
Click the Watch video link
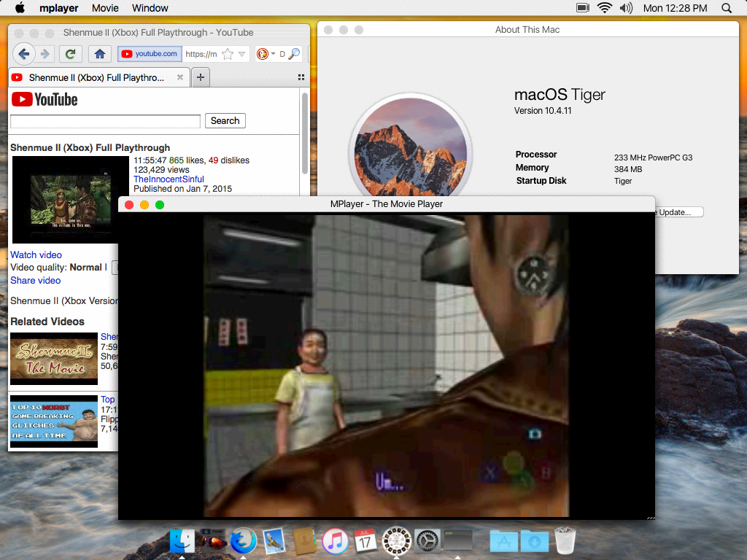click(36, 254)
